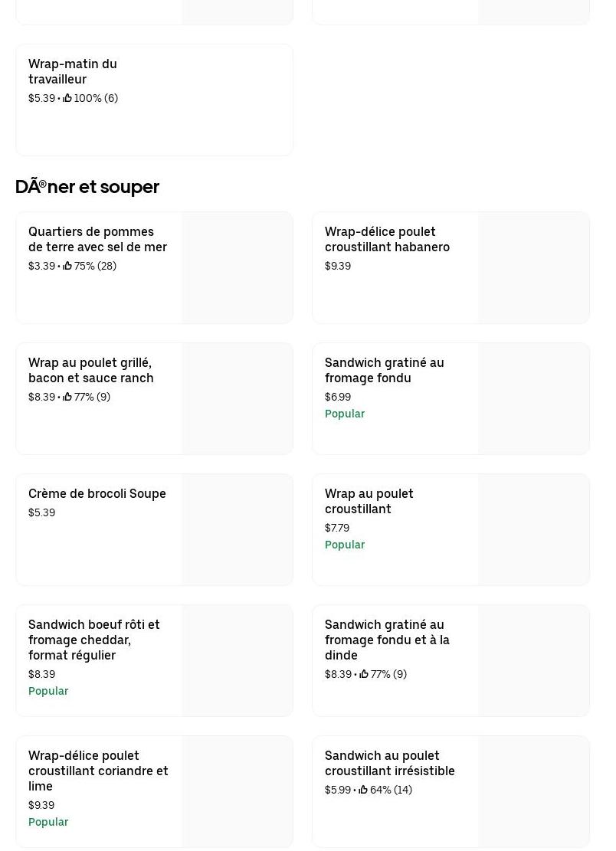The image size is (616, 851).
Task: Click the Wrap-délice habanero image placeholder
Action: (533, 267)
